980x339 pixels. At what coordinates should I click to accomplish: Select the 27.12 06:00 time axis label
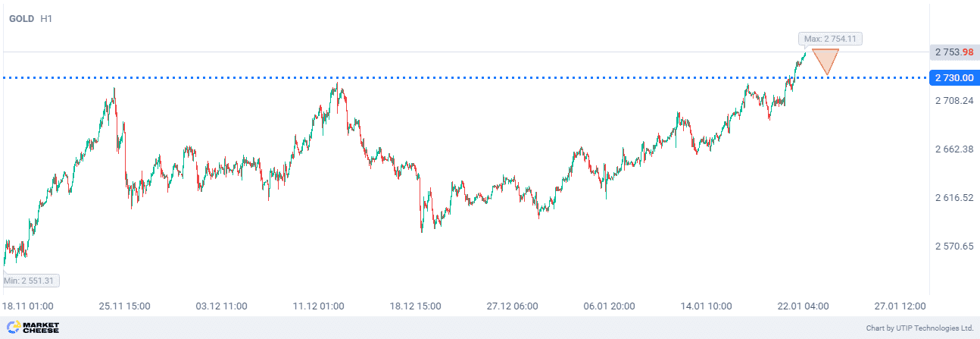click(x=513, y=306)
